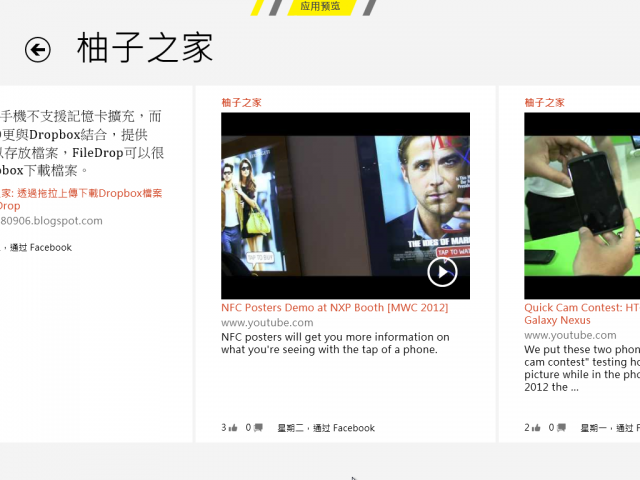Click the Quick Cam description text
Viewport: 640px width, 480px height.
(x=582, y=368)
